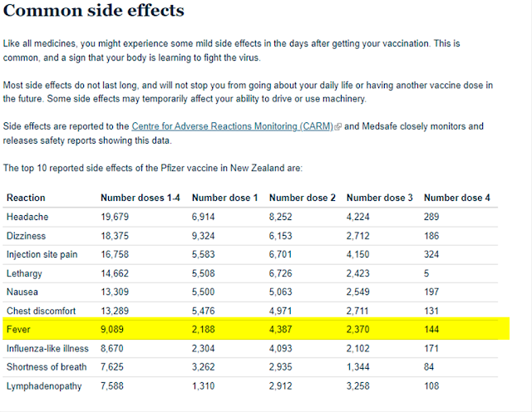Image resolution: width=532 pixels, height=412 pixels.
Task: Select the Number dose 3 column header
Action: pos(380,198)
